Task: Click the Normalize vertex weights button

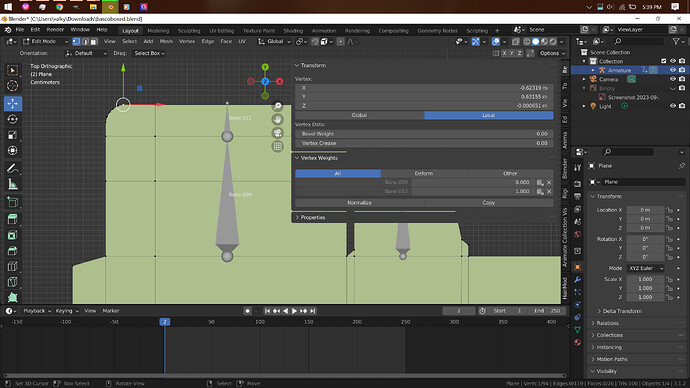Action: (360, 203)
